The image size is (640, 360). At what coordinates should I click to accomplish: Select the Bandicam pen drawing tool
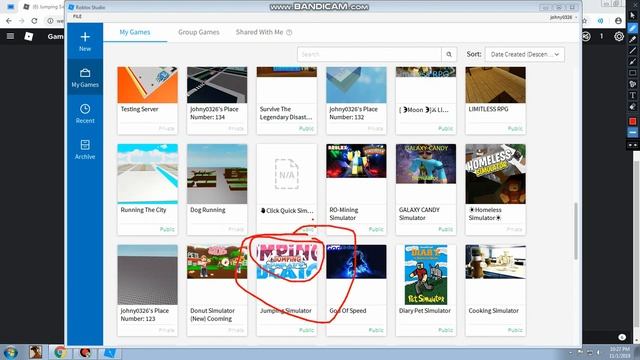(632, 28)
